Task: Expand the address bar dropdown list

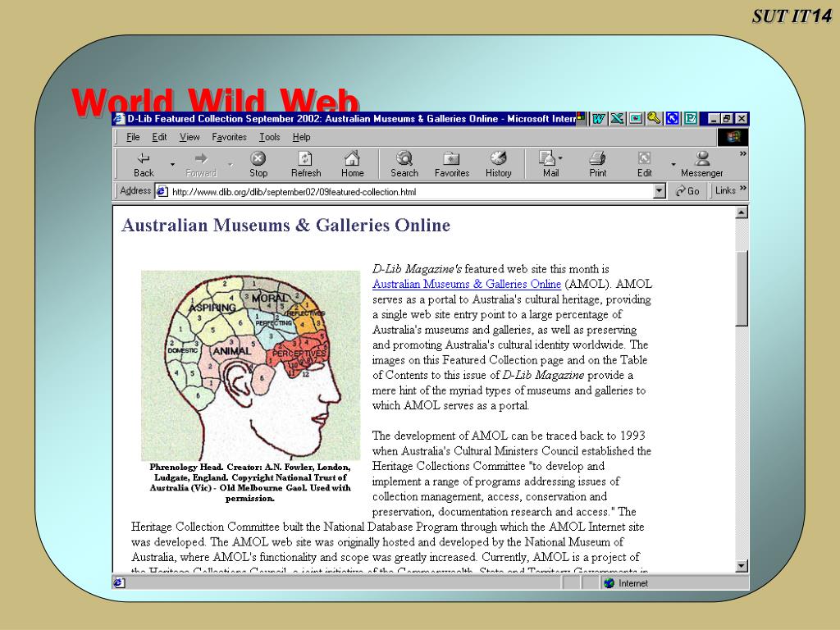Action: (660, 191)
